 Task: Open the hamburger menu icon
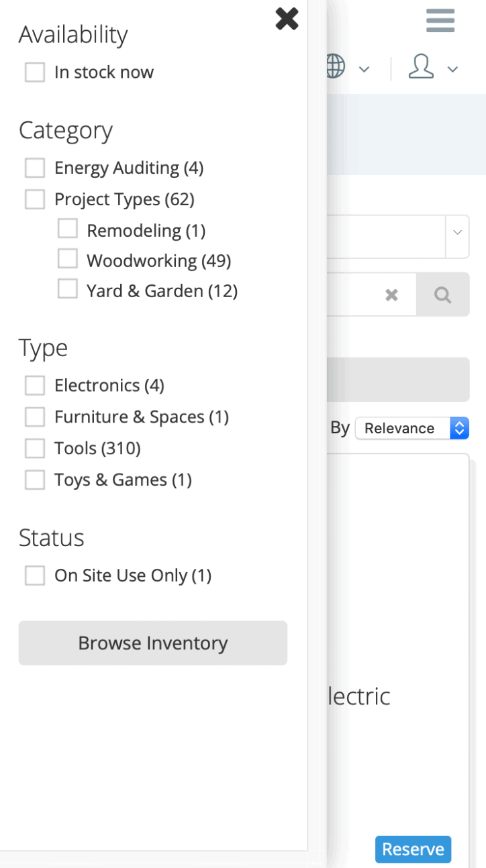[440, 21]
